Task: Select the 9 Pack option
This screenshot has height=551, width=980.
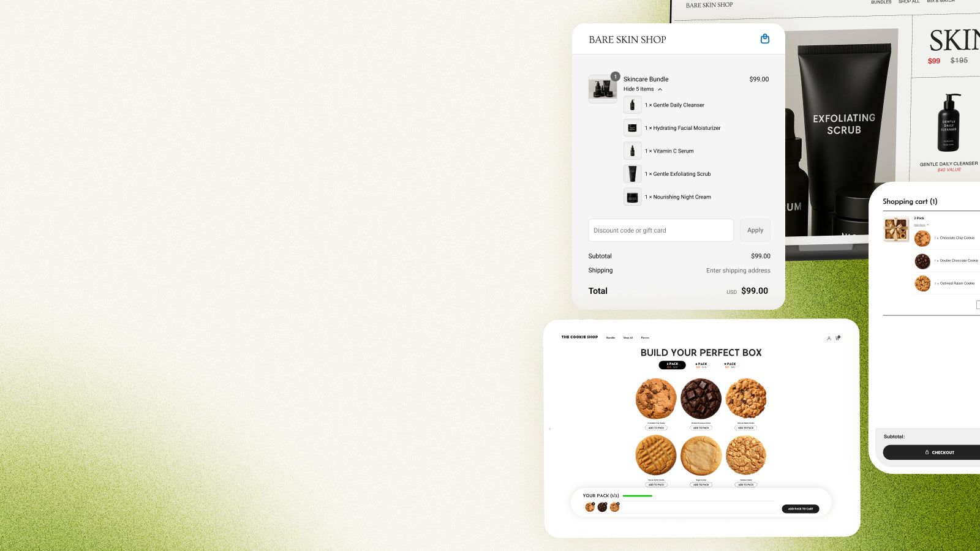Action: [x=729, y=365]
